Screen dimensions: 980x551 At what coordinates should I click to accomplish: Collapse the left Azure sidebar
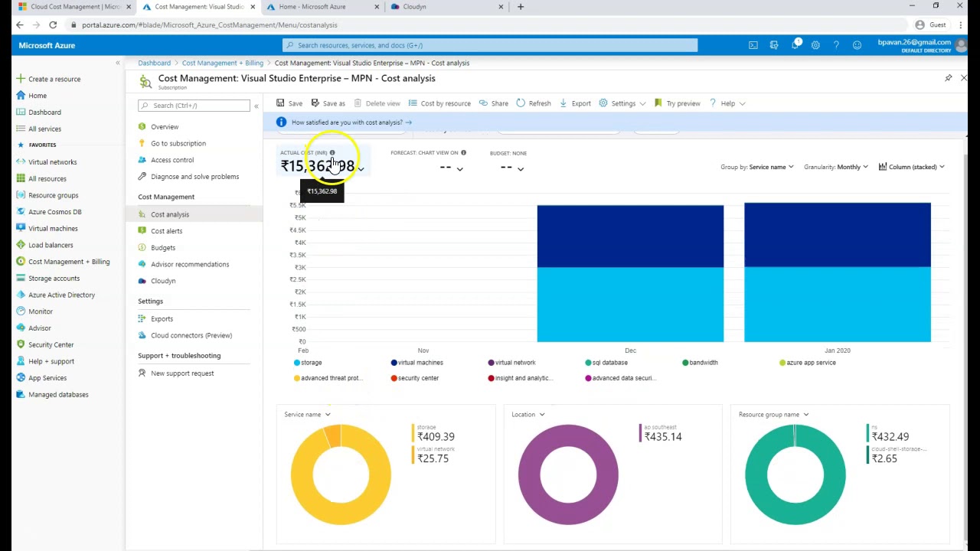[117, 63]
